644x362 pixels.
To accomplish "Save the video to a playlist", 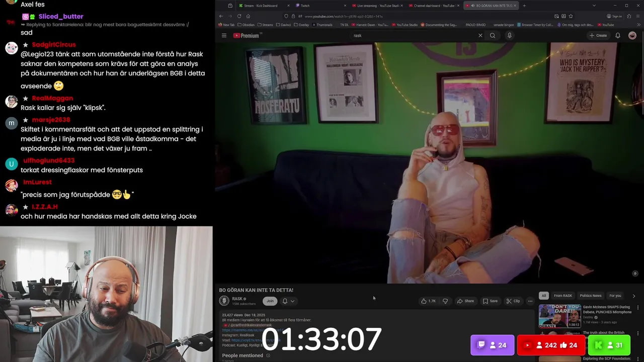I will tap(490, 301).
